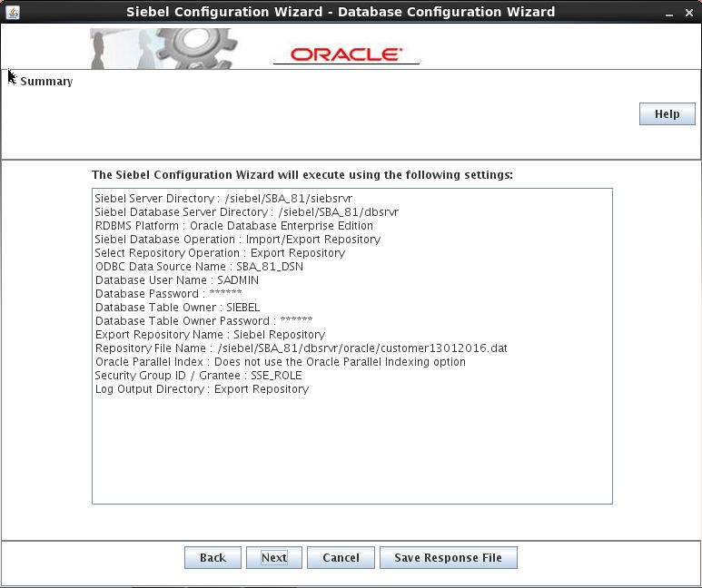702x588 pixels.
Task: Click the 'Export Repository Name' line
Action: pyautogui.click(x=210, y=335)
